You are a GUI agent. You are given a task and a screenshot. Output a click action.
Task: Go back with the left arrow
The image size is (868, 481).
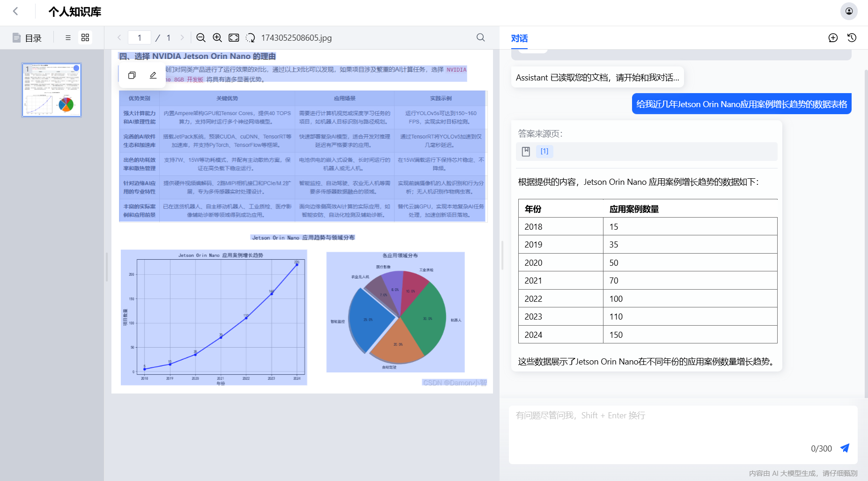tap(15, 11)
